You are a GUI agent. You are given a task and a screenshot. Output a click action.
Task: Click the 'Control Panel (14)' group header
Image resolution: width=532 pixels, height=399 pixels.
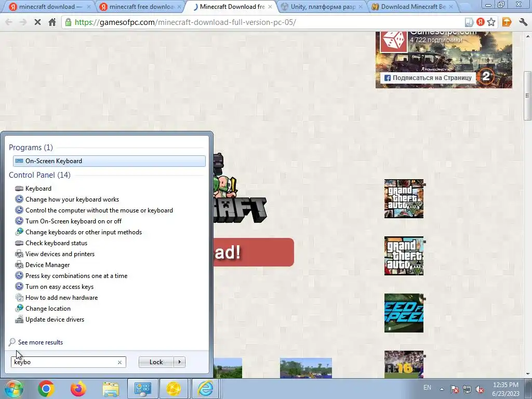click(39, 175)
